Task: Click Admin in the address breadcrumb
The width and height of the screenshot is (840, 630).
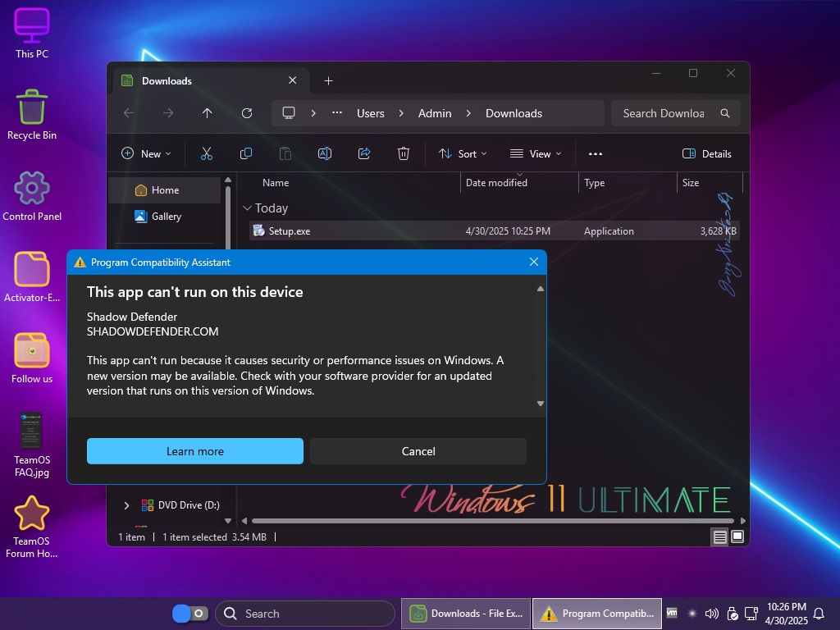Action: [x=435, y=113]
